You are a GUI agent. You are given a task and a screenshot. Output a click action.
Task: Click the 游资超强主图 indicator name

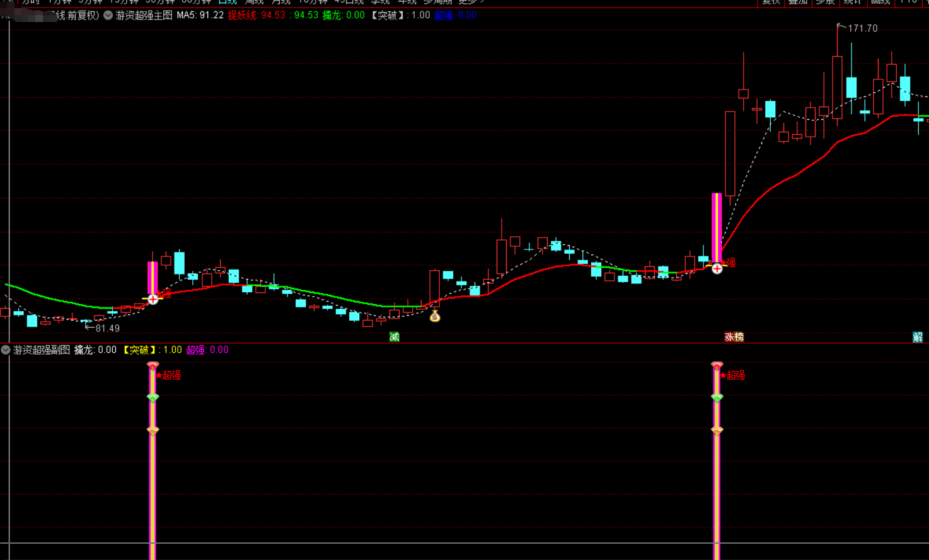pyautogui.click(x=144, y=15)
